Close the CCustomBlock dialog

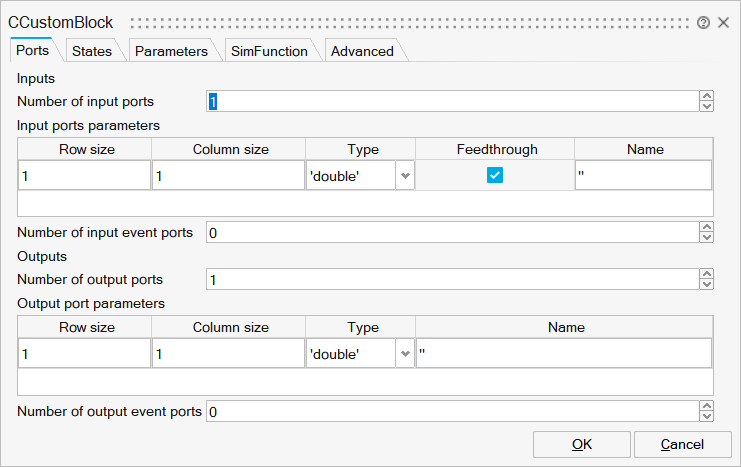723,22
